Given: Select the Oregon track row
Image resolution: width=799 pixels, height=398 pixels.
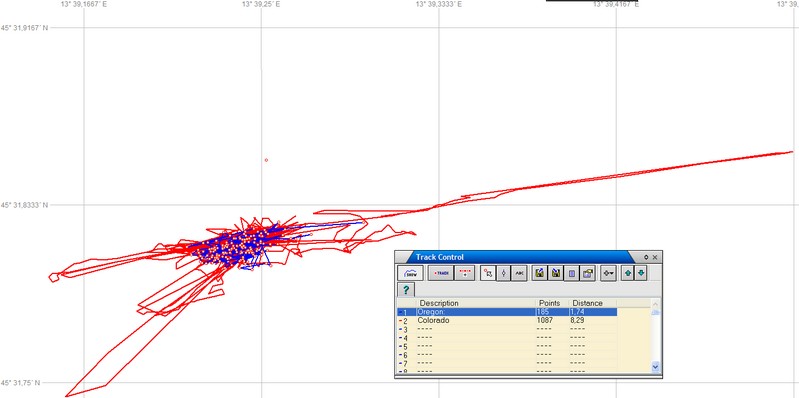Looking at the screenshot, I should (507, 311).
